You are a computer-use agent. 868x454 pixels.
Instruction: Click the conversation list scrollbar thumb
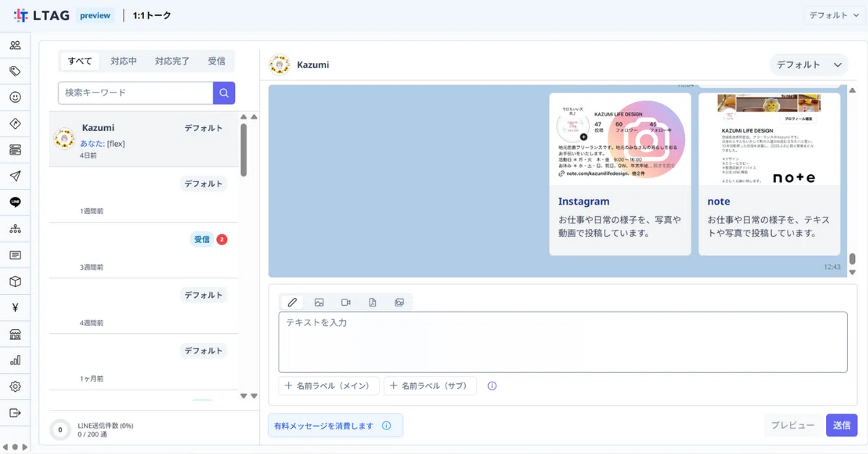click(244, 150)
